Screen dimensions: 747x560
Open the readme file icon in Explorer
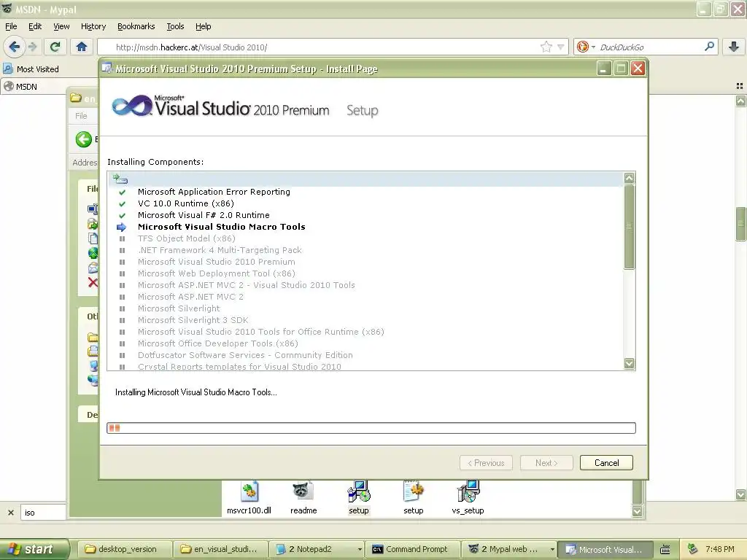click(303, 491)
